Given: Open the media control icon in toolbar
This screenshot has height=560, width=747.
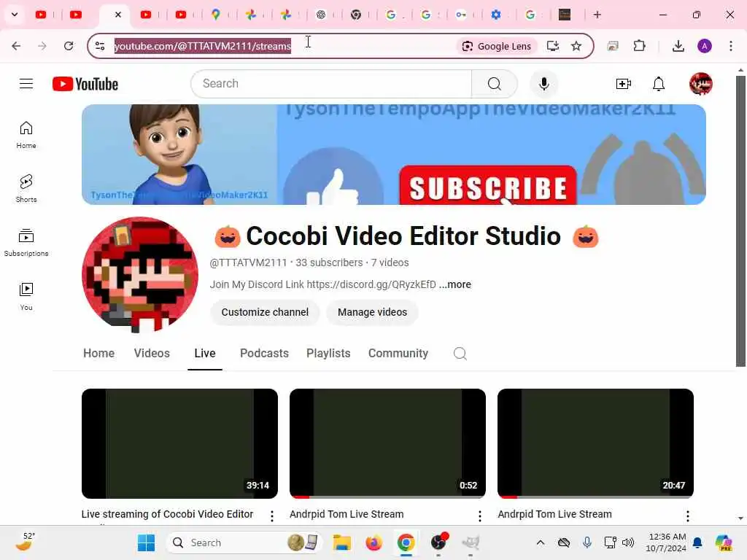Looking at the screenshot, I should [613, 46].
